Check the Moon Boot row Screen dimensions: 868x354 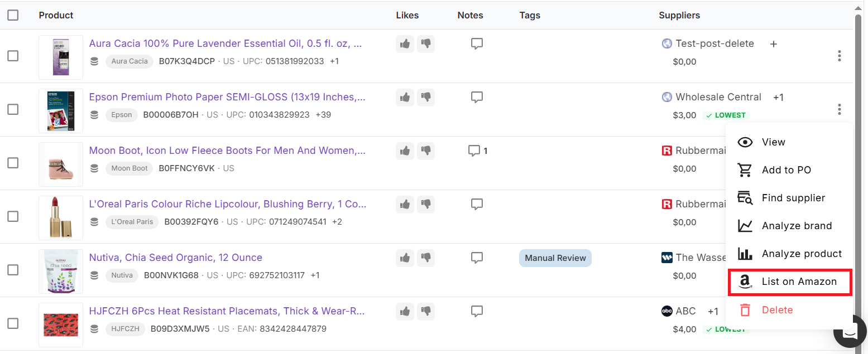point(13,163)
